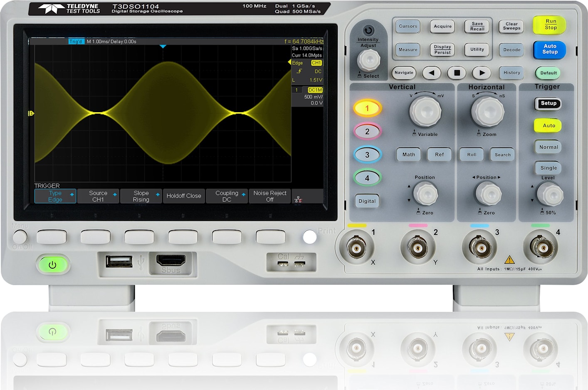
Task: Click the Trig'd status indicator
Action: 77,42
